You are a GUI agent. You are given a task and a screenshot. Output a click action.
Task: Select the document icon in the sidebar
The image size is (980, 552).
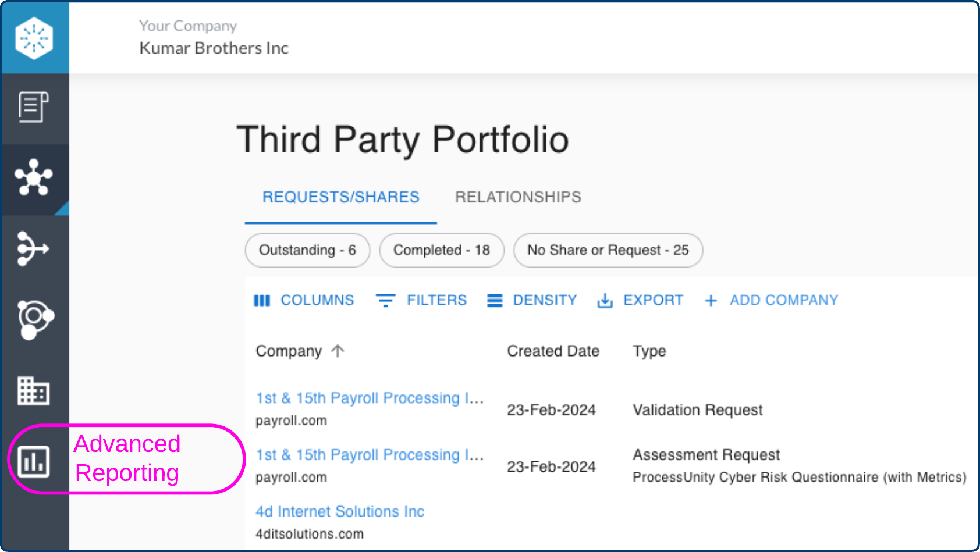click(x=33, y=108)
